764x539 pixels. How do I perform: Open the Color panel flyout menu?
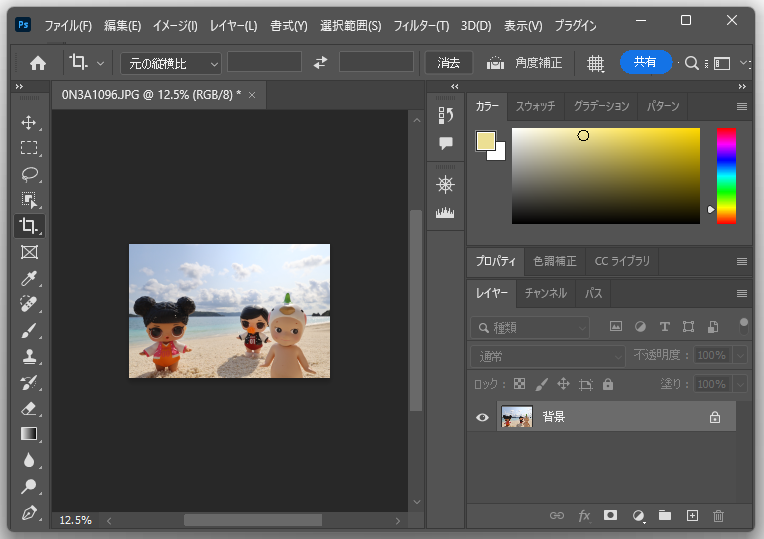[742, 106]
